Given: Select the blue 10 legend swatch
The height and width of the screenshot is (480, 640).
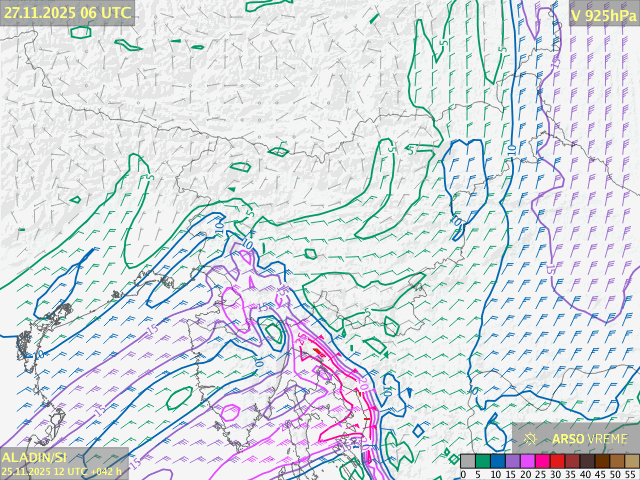Looking at the screenshot, I should (496, 460).
